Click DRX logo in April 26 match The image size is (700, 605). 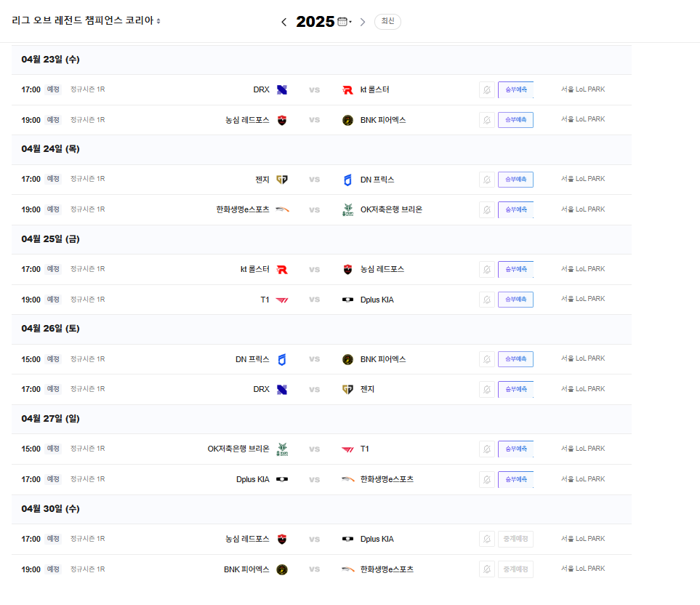pyautogui.click(x=282, y=389)
